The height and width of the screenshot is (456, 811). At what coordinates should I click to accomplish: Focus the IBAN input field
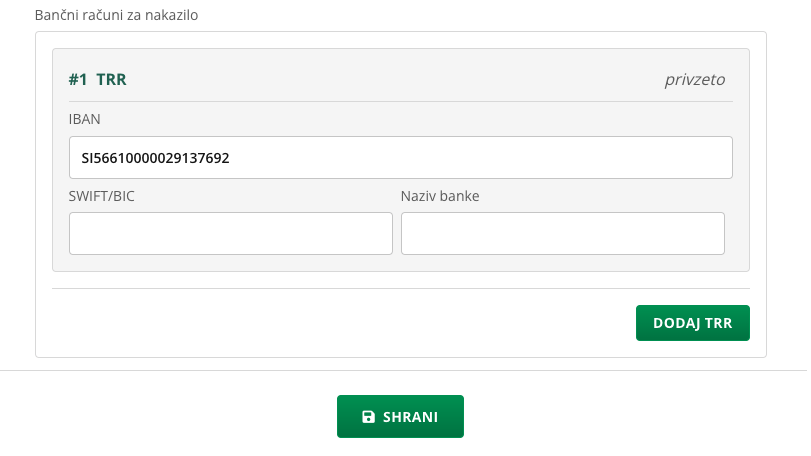pos(401,158)
